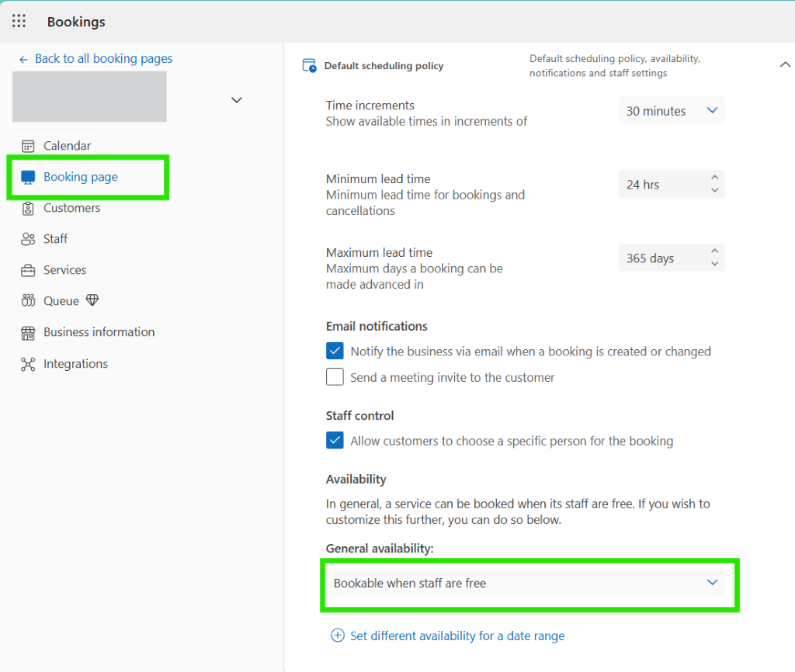Open the Time increments 30 minutes dropdown
The width and height of the screenshot is (795, 672).
point(672,110)
